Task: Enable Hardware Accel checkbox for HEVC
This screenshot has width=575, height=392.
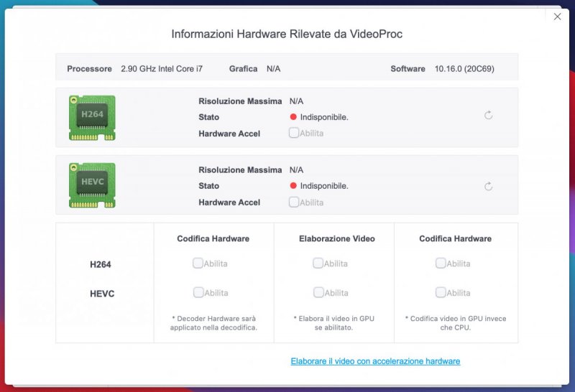Action: 294,202
